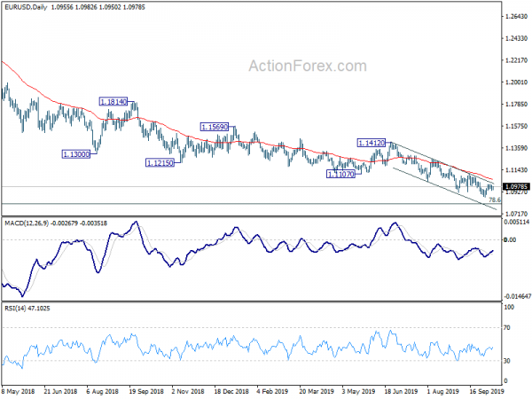Click the 20 Mar 2019 date marker
Screen dimensions: 532x399
pyautogui.click(x=317, y=391)
